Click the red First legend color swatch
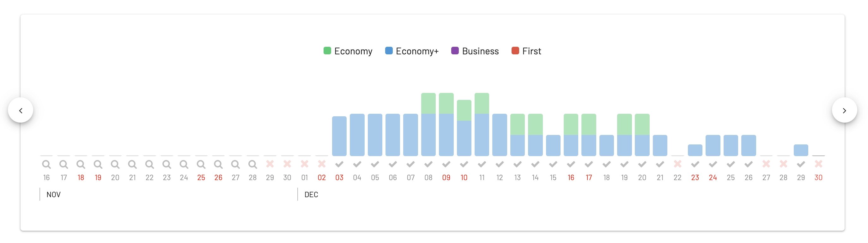This screenshot has height=243, width=868. (x=515, y=51)
